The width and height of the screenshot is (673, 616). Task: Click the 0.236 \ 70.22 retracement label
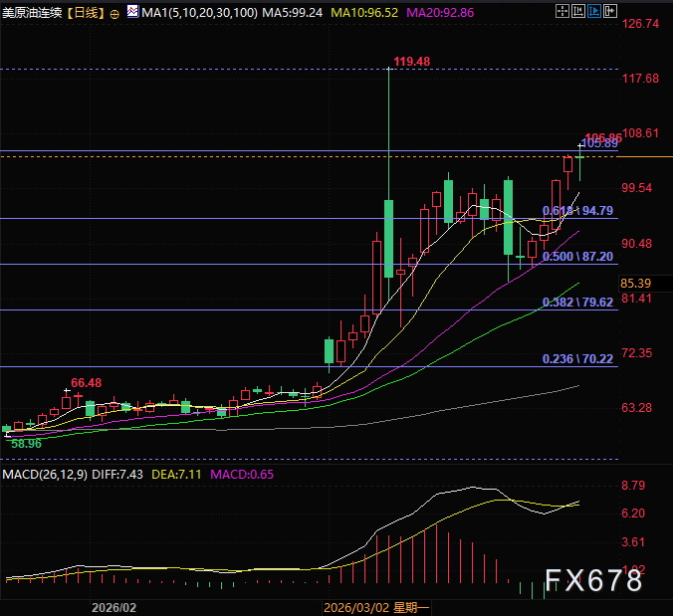pyautogui.click(x=576, y=359)
